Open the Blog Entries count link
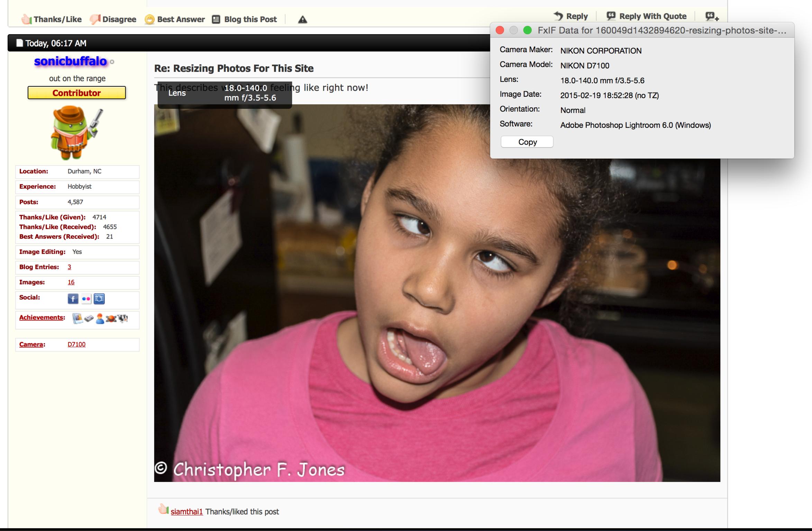The height and width of the screenshot is (531, 812). (x=69, y=267)
